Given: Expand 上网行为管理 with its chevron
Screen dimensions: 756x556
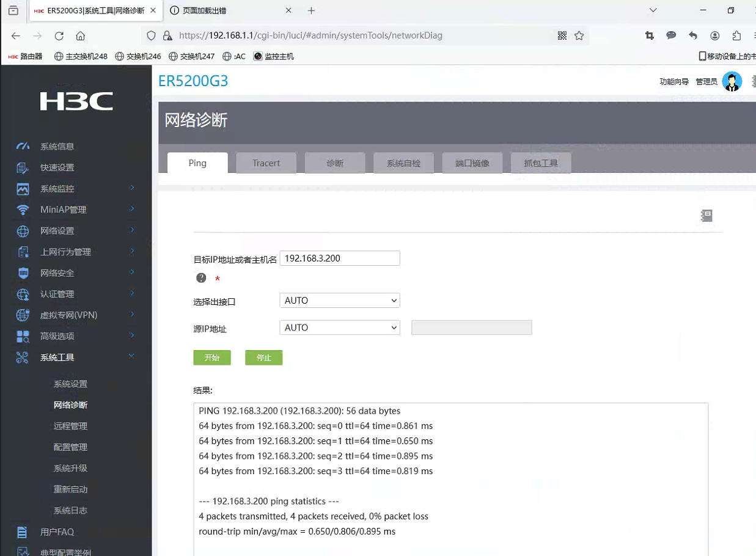Looking at the screenshot, I should (132, 251).
